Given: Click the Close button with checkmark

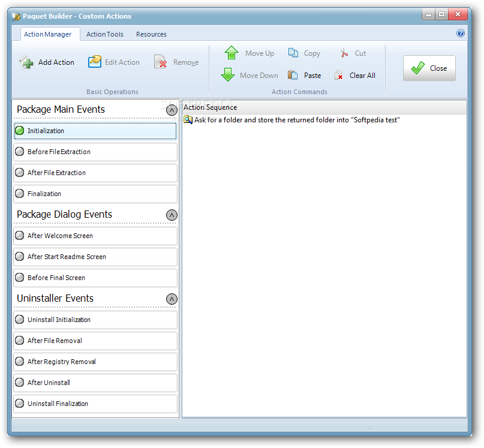Looking at the screenshot, I should [x=429, y=68].
